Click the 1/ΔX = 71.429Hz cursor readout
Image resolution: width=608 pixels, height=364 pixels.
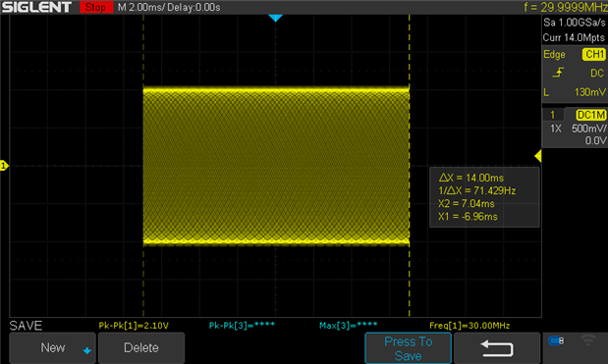pyautogui.click(x=477, y=190)
